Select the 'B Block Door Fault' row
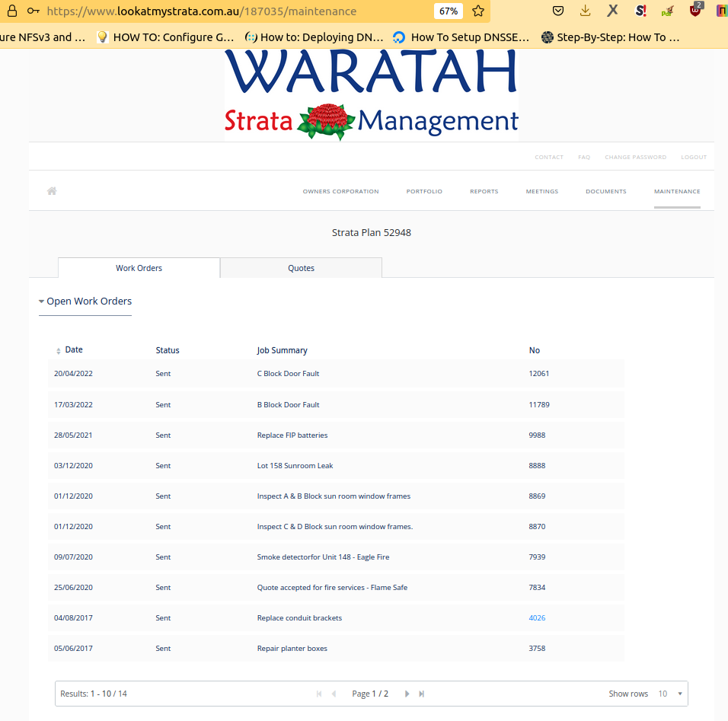 (x=336, y=404)
